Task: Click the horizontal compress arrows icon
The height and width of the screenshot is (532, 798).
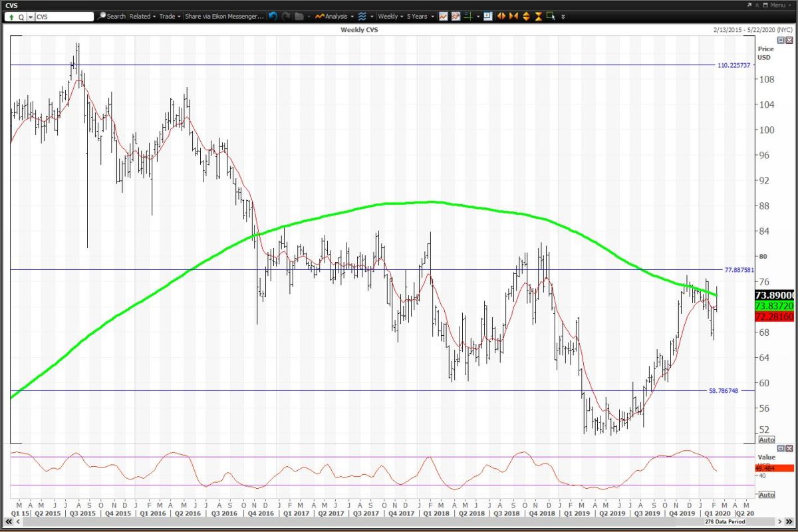Action: click(x=513, y=16)
